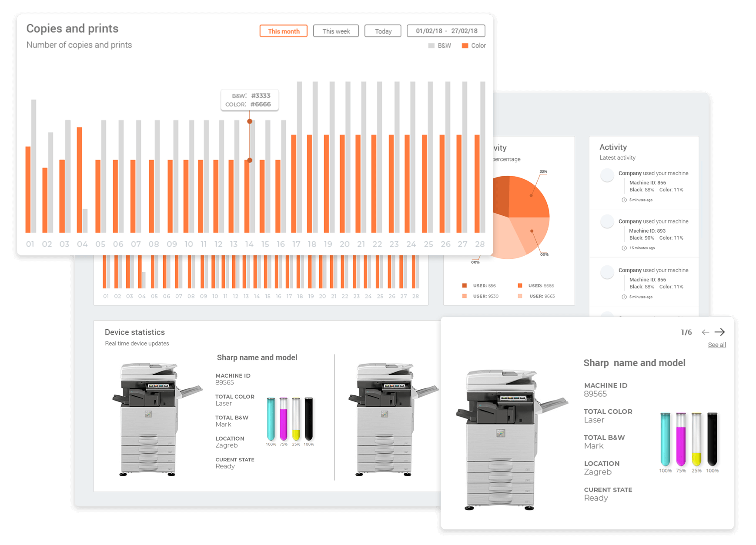Select the This month filter
The height and width of the screenshot is (545, 756).
(x=284, y=31)
